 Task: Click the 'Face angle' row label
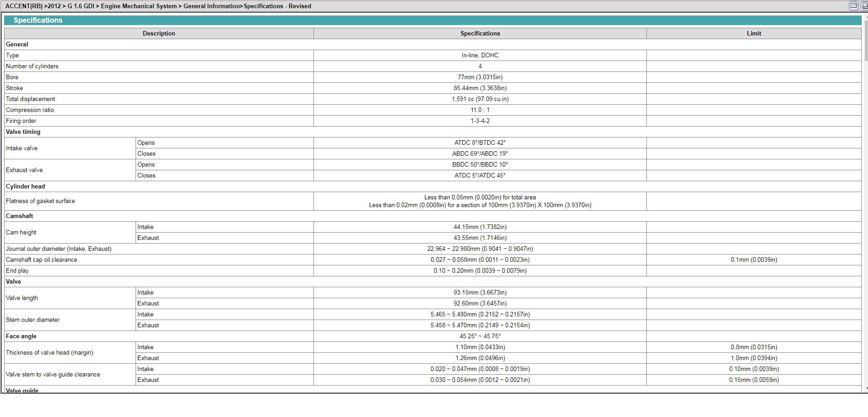click(x=21, y=336)
